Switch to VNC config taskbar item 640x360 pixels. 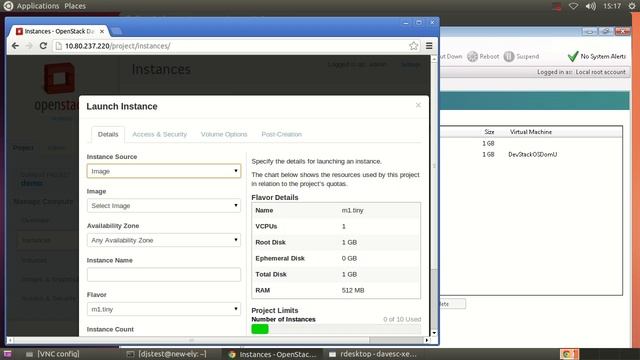point(53,354)
